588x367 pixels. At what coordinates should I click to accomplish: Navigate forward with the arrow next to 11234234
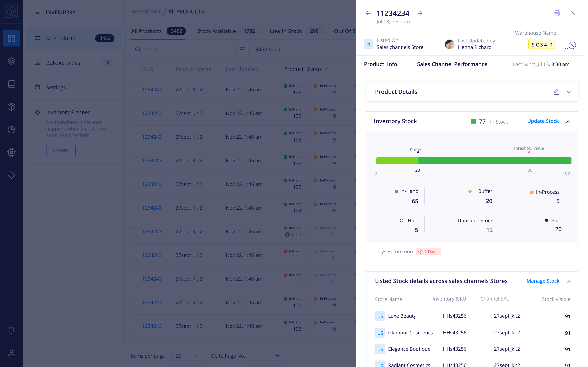[420, 13]
